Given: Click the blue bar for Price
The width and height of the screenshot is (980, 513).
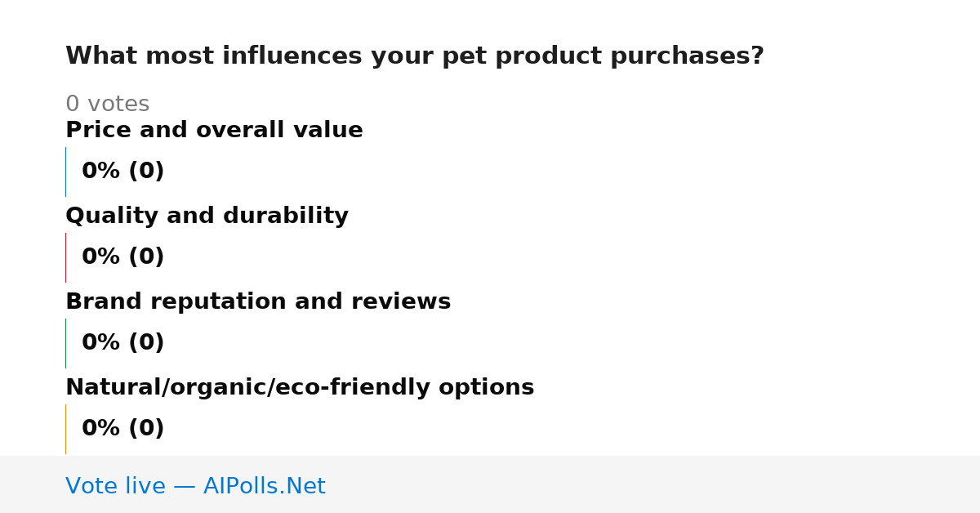Looking at the screenshot, I should pos(65,172).
